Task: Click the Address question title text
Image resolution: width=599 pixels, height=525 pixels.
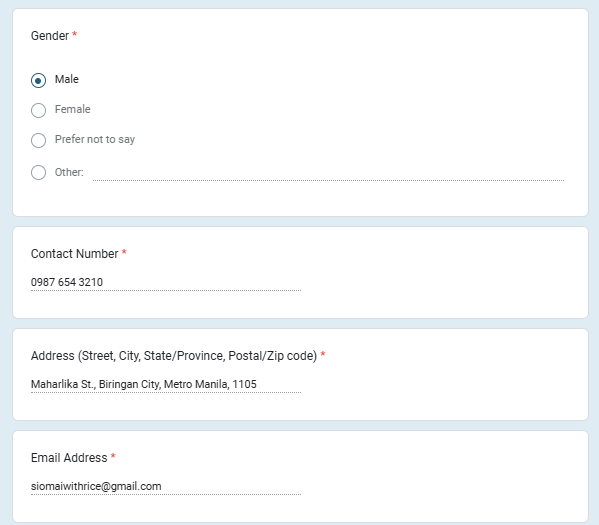Action: point(174,356)
